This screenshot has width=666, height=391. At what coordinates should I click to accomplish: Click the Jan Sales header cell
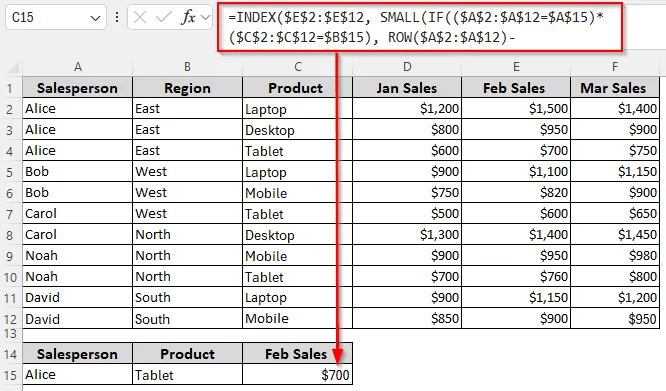407,87
